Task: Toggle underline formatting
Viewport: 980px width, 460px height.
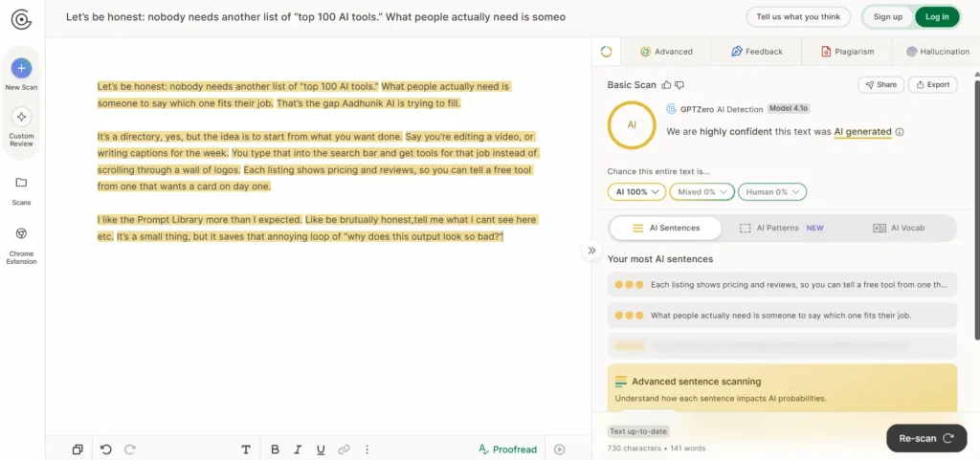Action: [x=321, y=449]
